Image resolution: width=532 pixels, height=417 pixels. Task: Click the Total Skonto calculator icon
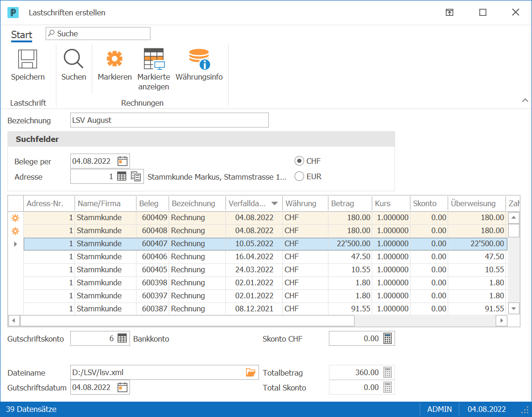[388, 387]
